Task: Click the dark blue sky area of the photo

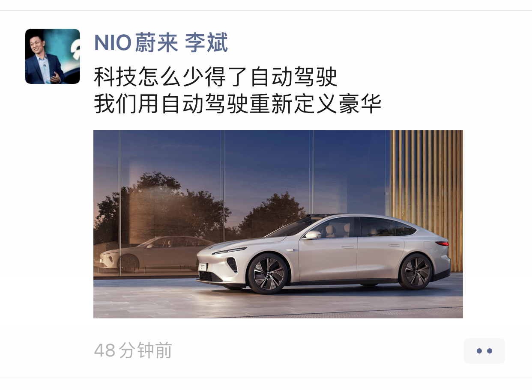Action: click(x=257, y=158)
